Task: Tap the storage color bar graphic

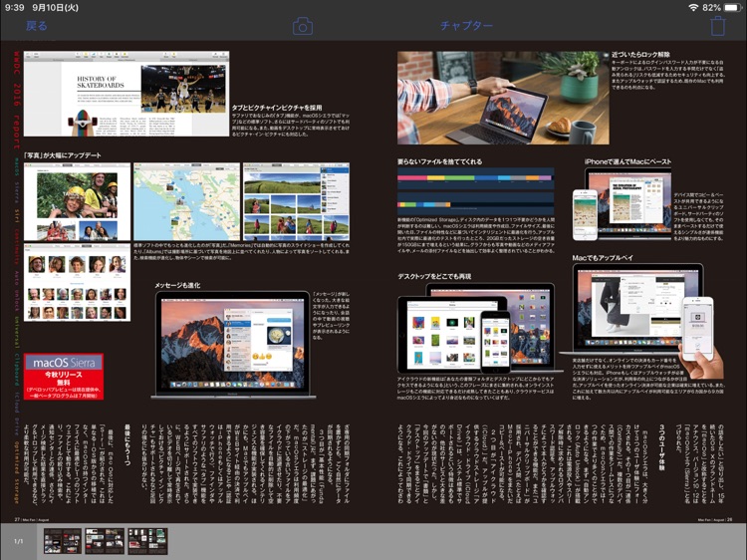Action: point(476,191)
